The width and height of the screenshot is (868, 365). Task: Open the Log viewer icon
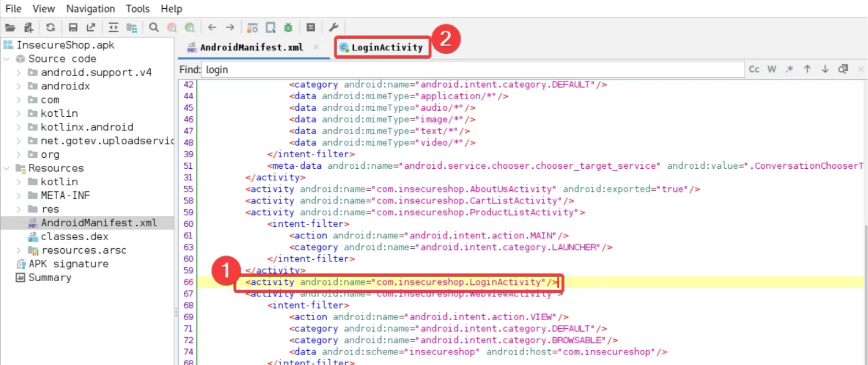click(x=311, y=27)
